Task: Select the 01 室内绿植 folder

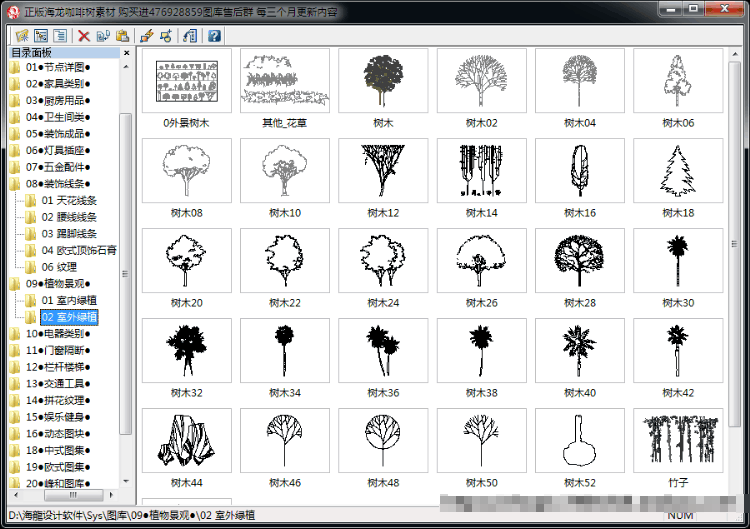Action: (x=69, y=300)
